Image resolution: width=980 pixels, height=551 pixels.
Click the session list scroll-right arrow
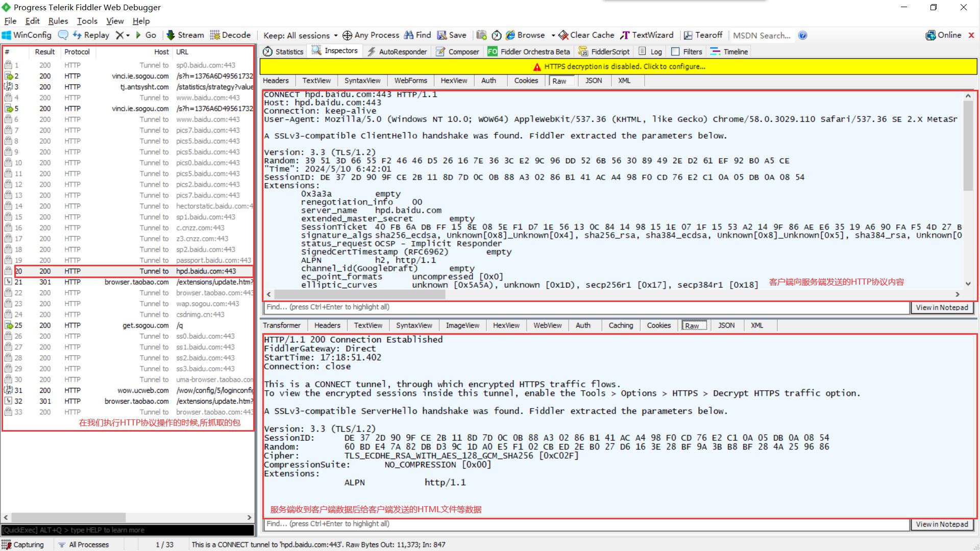coord(249,517)
